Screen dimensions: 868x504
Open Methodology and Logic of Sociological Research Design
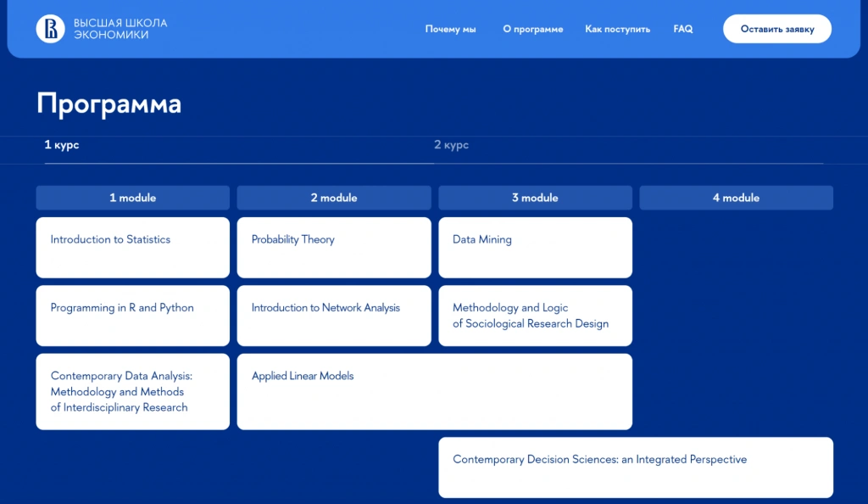535,315
